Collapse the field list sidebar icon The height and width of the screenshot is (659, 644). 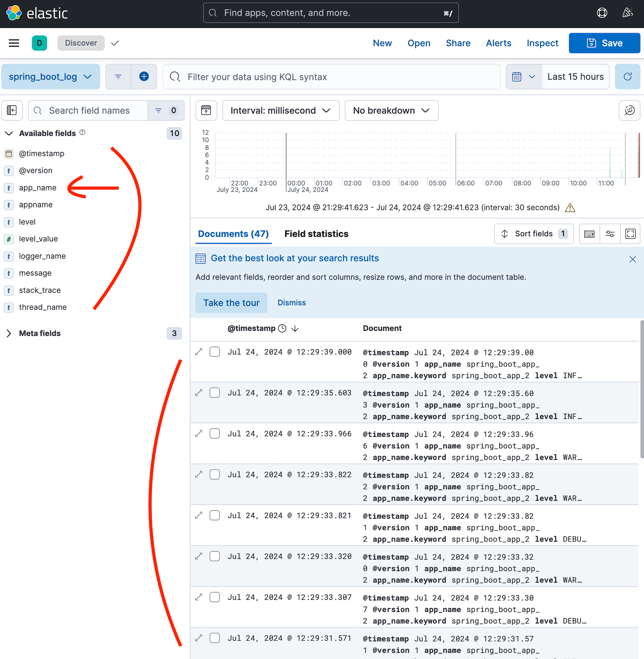coord(12,111)
